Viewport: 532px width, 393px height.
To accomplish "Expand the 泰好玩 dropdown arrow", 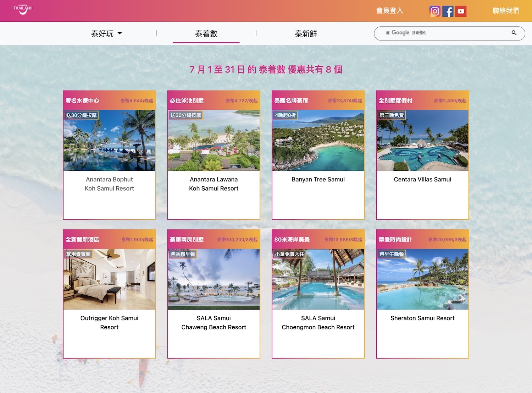I will point(120,33).
